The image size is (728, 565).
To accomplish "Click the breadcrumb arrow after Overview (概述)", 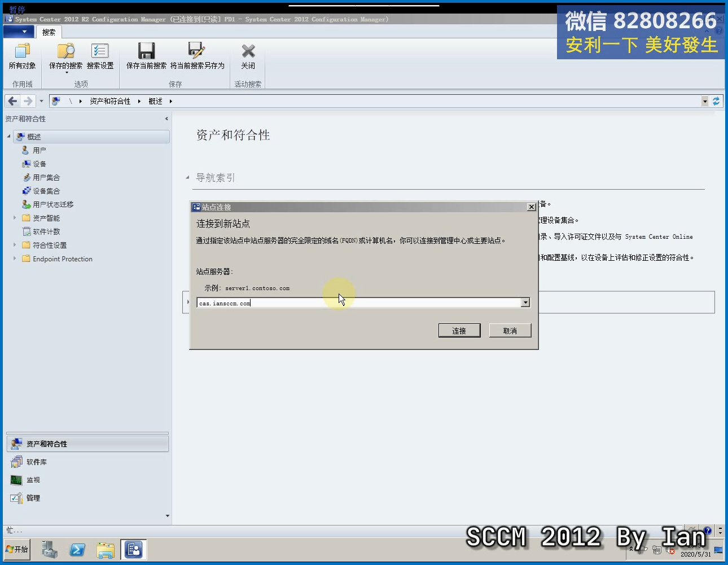I will click(x=170, y=101).
